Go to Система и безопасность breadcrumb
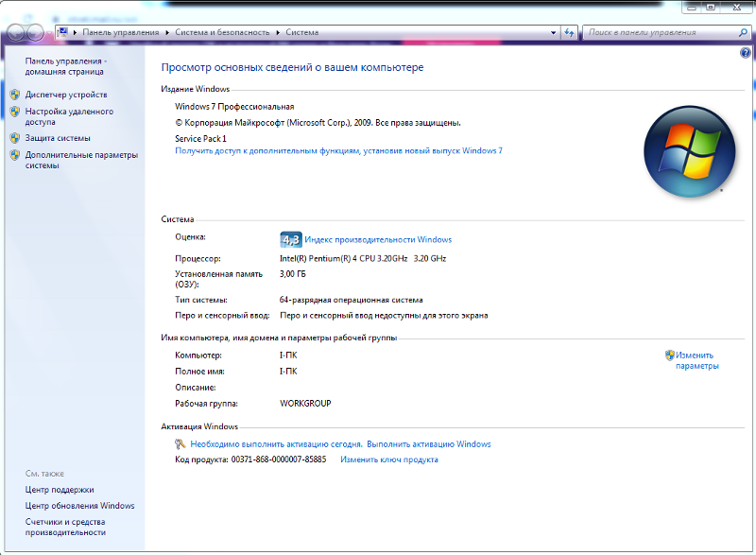This screenshot has width=756, height=555. (222, 32)
